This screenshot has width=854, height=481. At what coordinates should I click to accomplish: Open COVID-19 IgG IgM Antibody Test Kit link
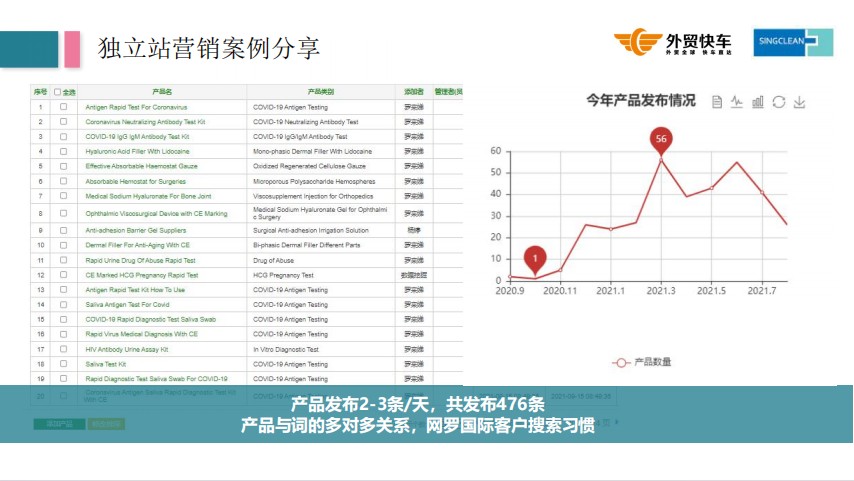click(x=137, y=137)
